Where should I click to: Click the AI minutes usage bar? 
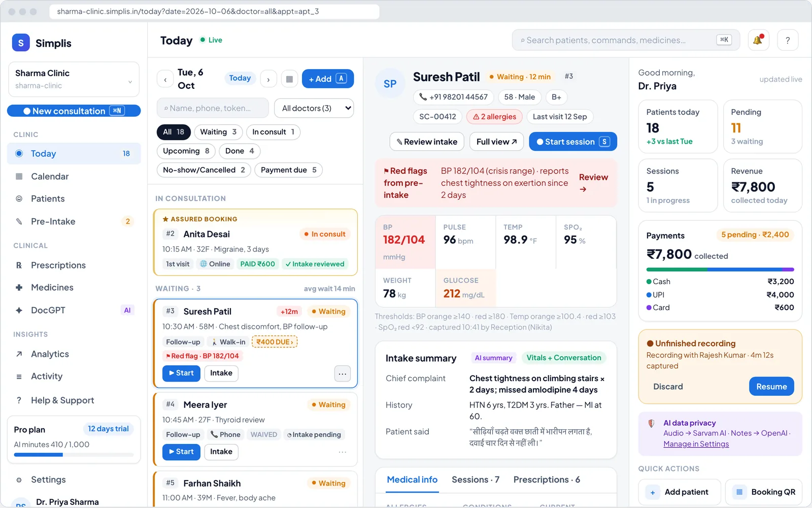(x=74, y=455)
